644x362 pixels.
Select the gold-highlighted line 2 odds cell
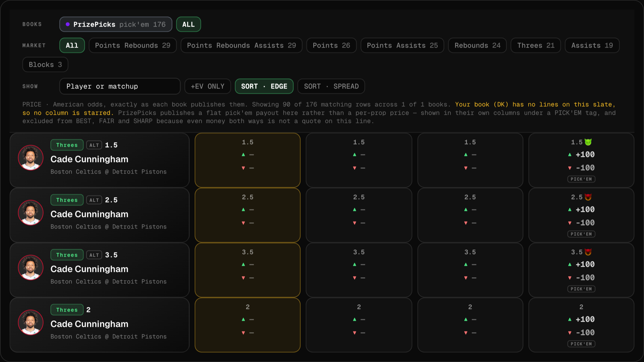(x=248, y=325)
